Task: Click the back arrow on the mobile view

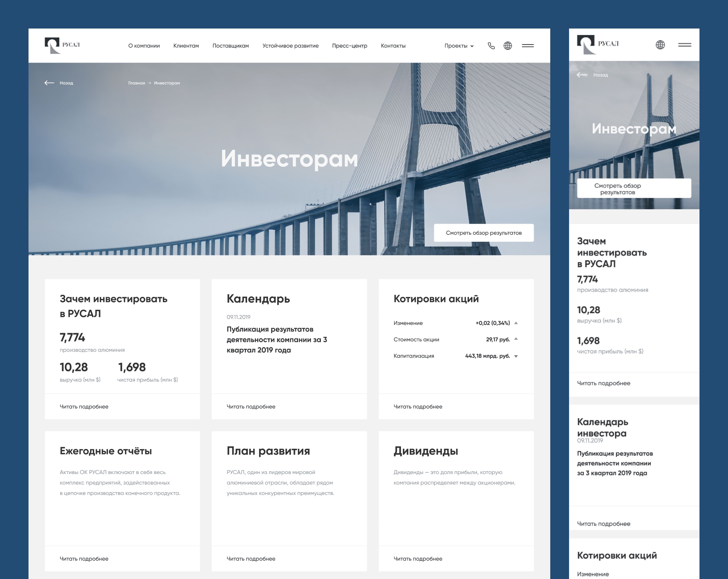Action: [582, 75]
